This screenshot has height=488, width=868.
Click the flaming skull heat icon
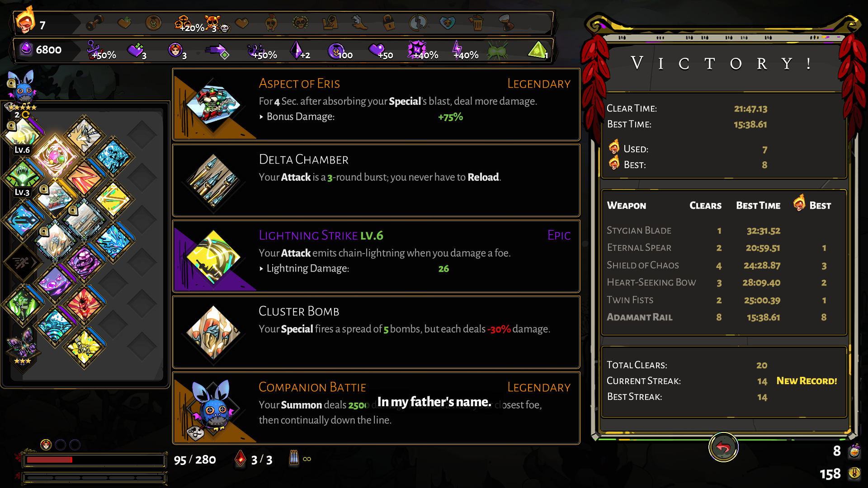point(25,22)
